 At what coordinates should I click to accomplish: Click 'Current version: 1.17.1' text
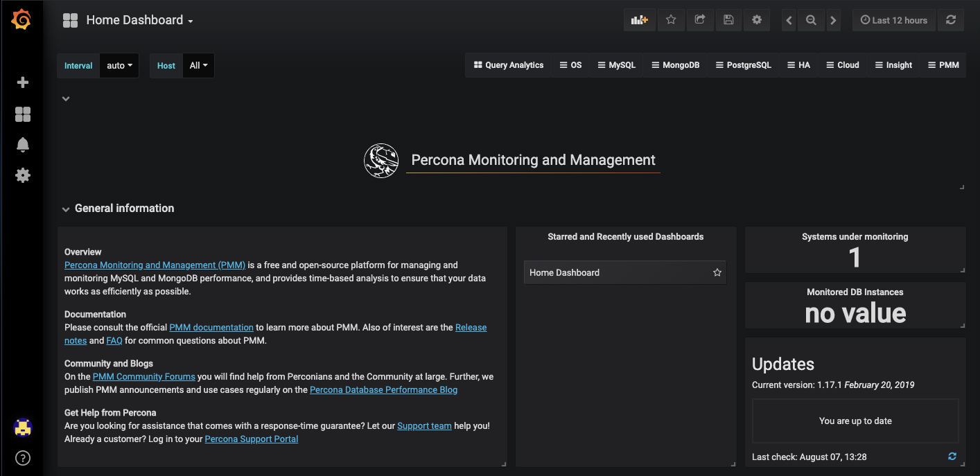(x=796, y=385)
